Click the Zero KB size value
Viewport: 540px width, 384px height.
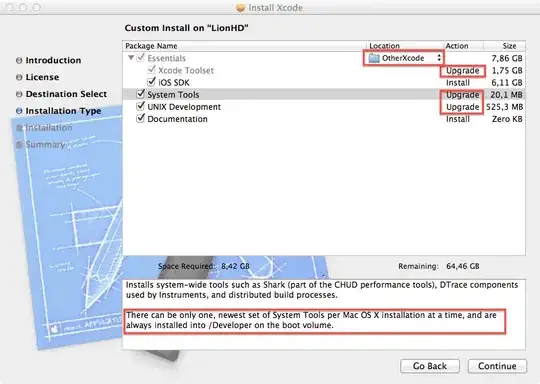[x=507, y=119]
